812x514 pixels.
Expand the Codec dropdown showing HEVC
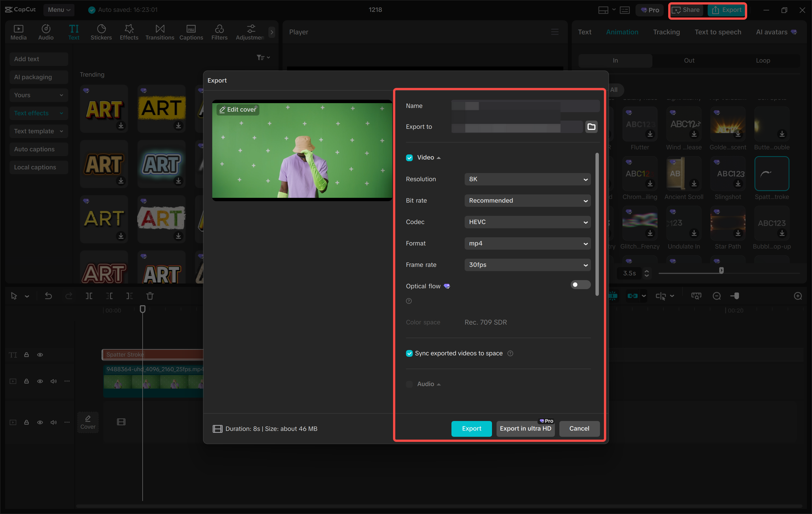tap(527, 222)
